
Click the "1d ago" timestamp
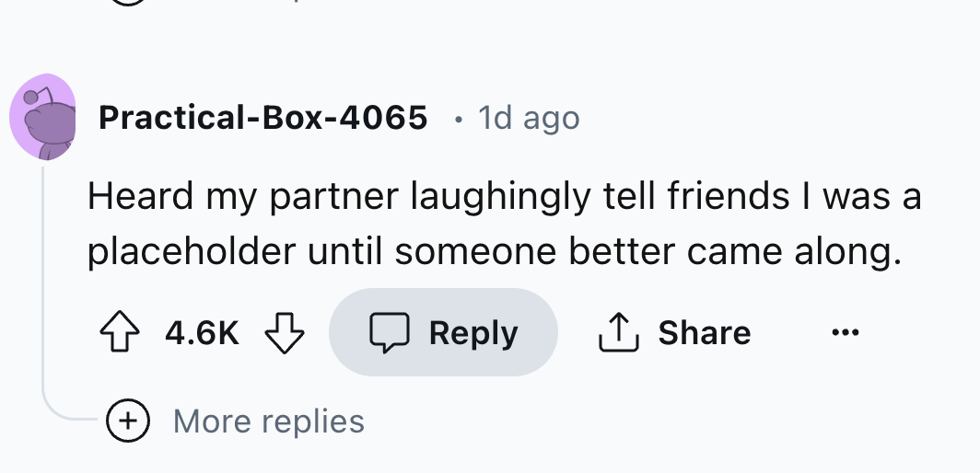tap(529, 118)
